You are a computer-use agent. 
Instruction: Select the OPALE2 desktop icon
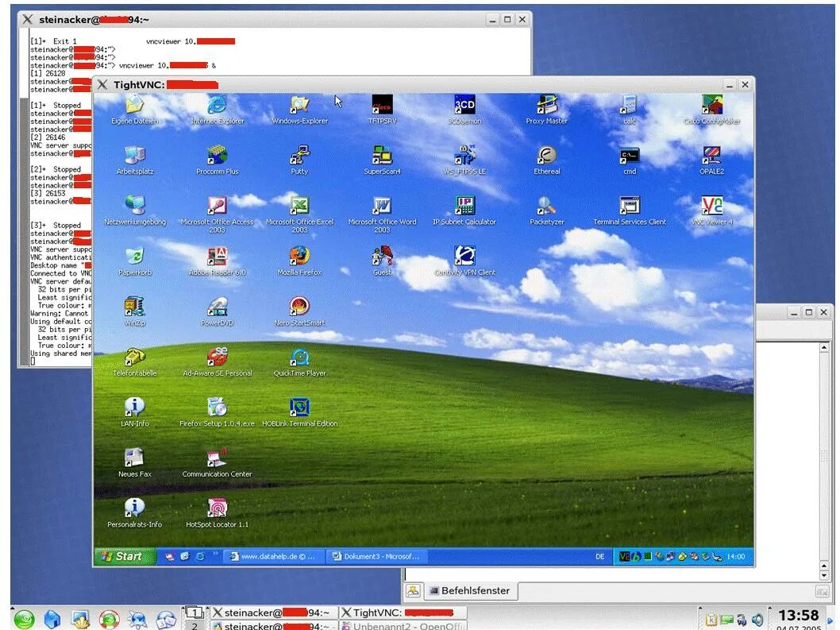711,156
